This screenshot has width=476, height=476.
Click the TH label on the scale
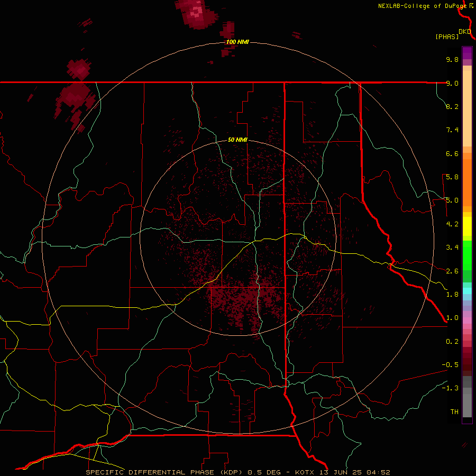coord(454,412)
